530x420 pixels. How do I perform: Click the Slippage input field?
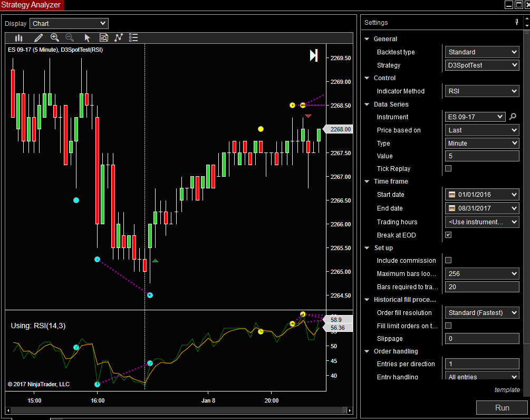click(x=482, y=339)
